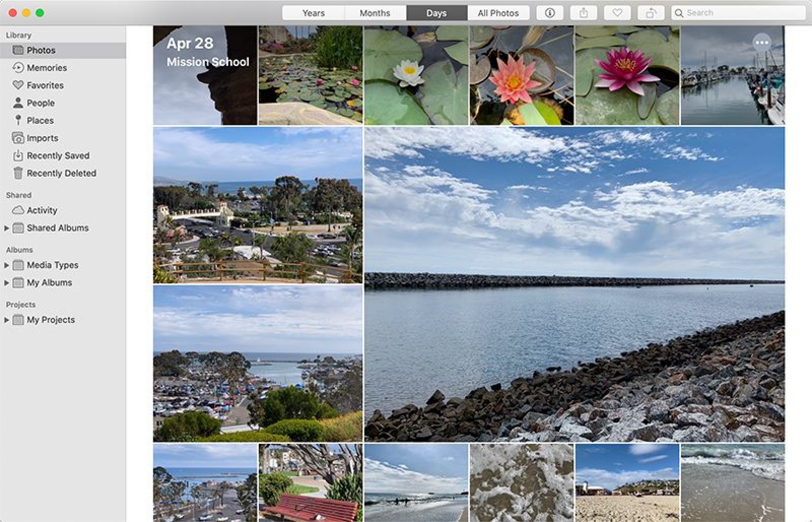
Task: Select the All Photos view tab
Action: point(498,13)
